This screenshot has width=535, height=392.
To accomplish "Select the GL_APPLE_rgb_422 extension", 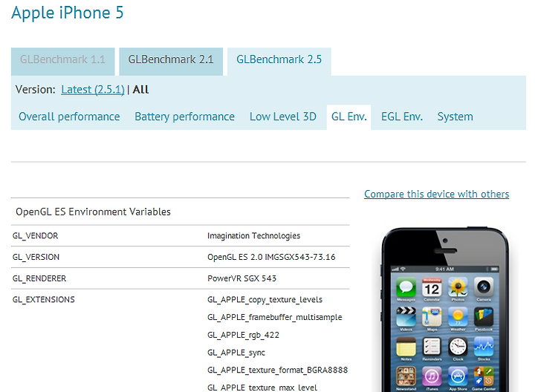I will coord(243,335).
